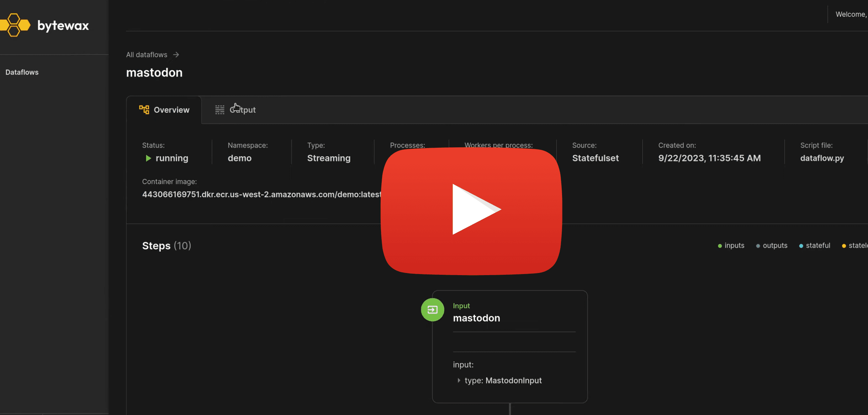Screen dimensions: 868x415
Task: Click the green inputs legend dot
Action: 720,246
